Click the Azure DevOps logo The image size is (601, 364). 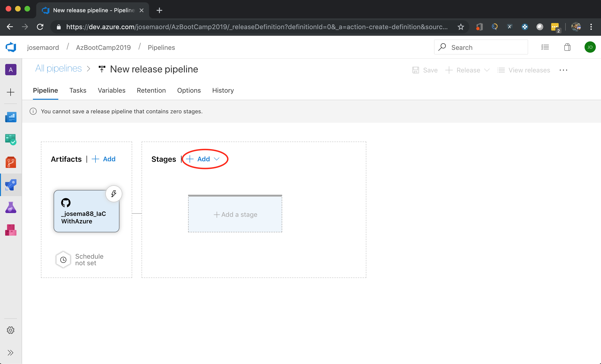11,47
